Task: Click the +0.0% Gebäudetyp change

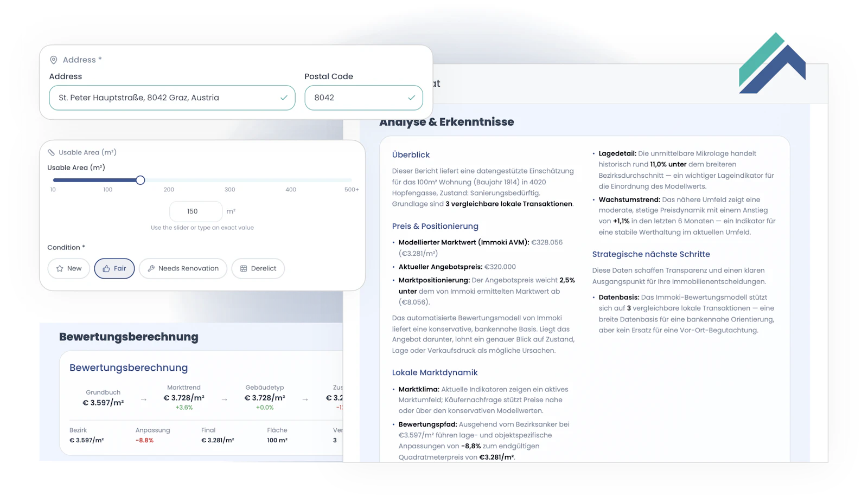Action: point(265,408)
